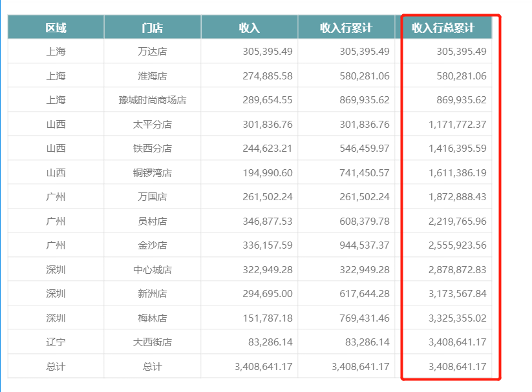Click the 铁西分店 store cell
This screenshot has width=532, height=392.
click(153, 148)
